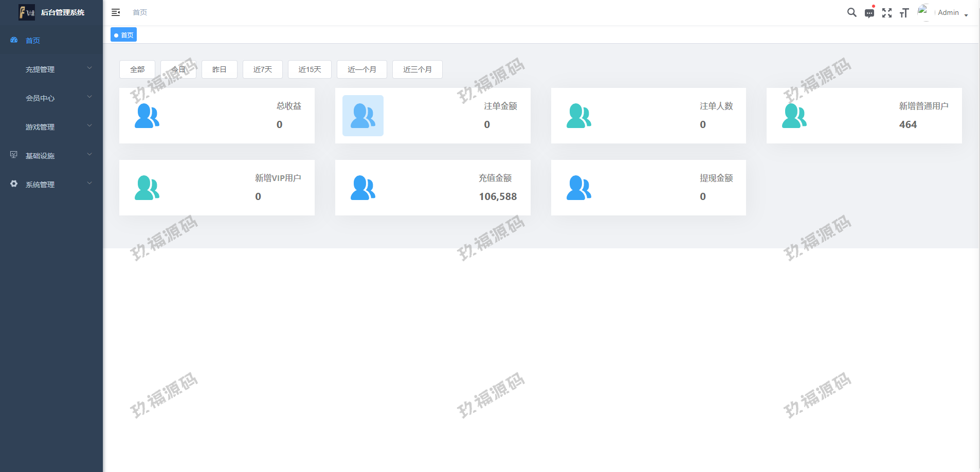Select the 全部 filter button
Image resolution: width=980 pixels, height=472 pixels.
pos(137,69)
